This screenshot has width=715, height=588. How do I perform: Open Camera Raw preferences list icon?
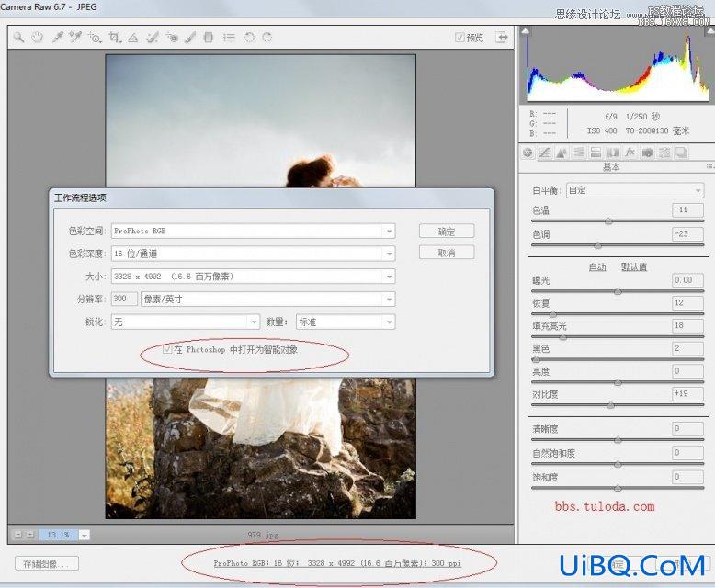click(229, 38)
